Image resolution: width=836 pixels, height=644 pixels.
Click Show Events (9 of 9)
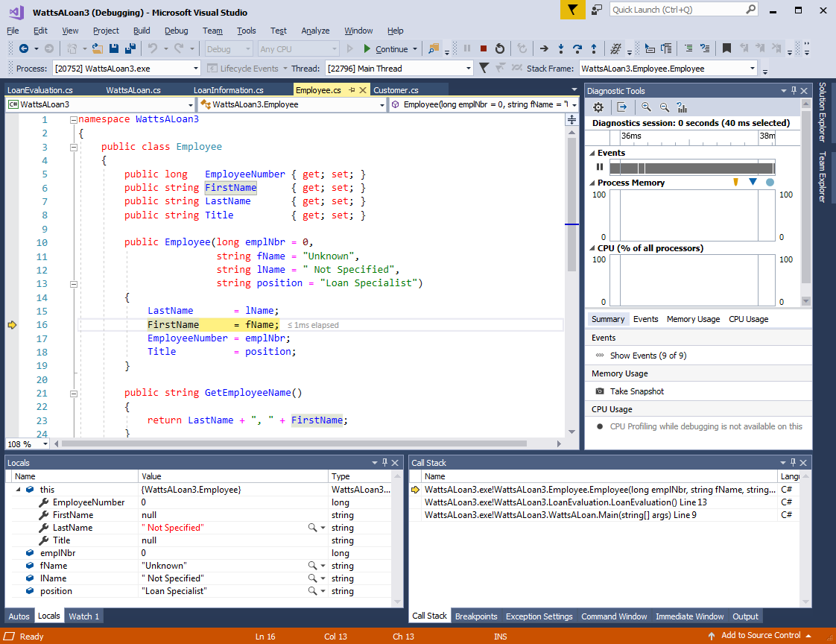[647, 356]
